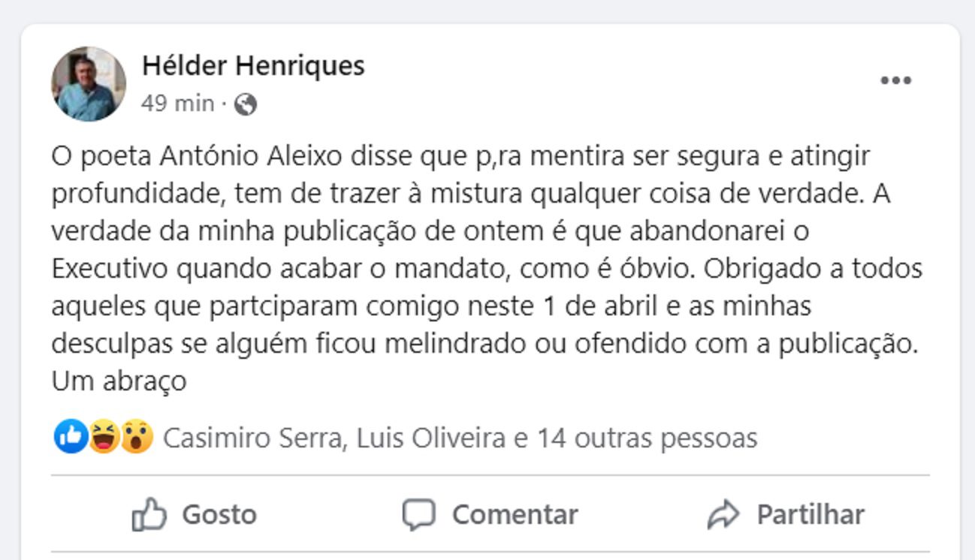Click the "Partilhar" label to share

point(810,515)
